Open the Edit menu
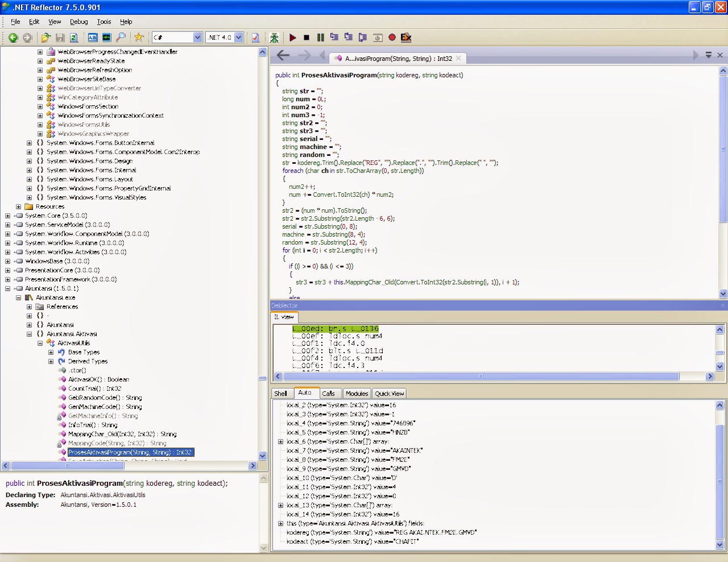 coord(34,22)
